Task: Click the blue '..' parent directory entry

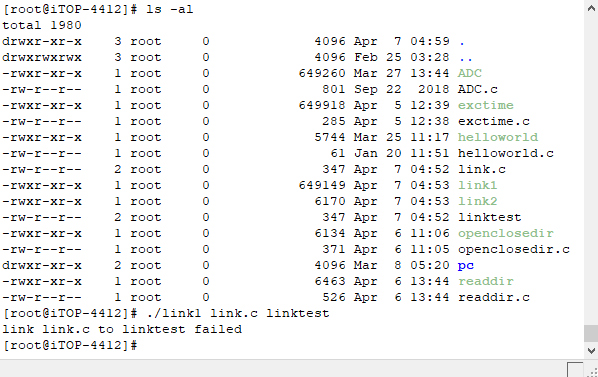Action: tap(466, 59)
